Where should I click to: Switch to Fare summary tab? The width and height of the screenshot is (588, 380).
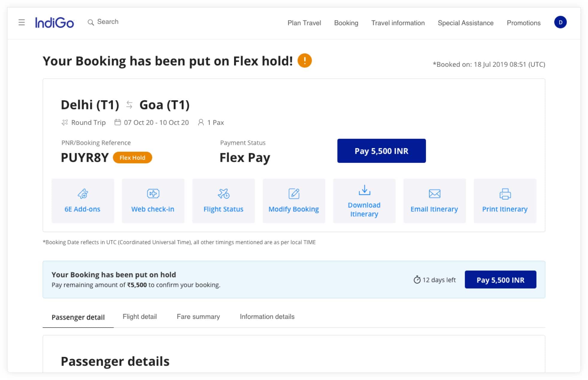tap(198, 317)
